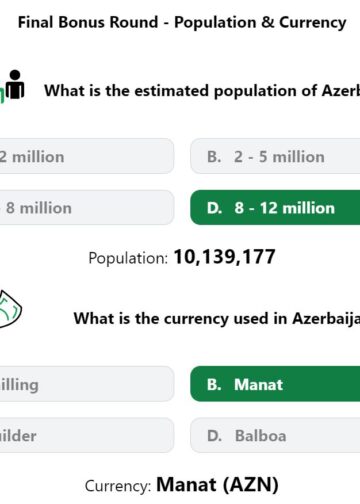Screen dimensions: 360x504
Task: Click the Manat (AZN) currency result text
Action: pyautogui.click(x=217, y=485)
